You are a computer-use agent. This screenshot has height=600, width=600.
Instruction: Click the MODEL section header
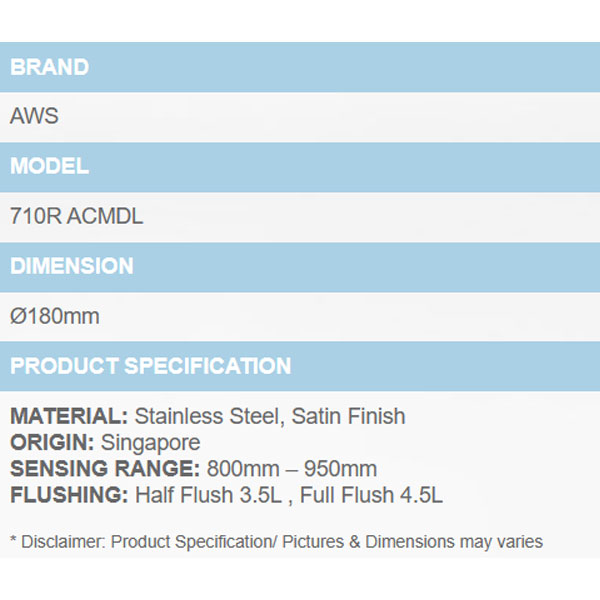49,167
